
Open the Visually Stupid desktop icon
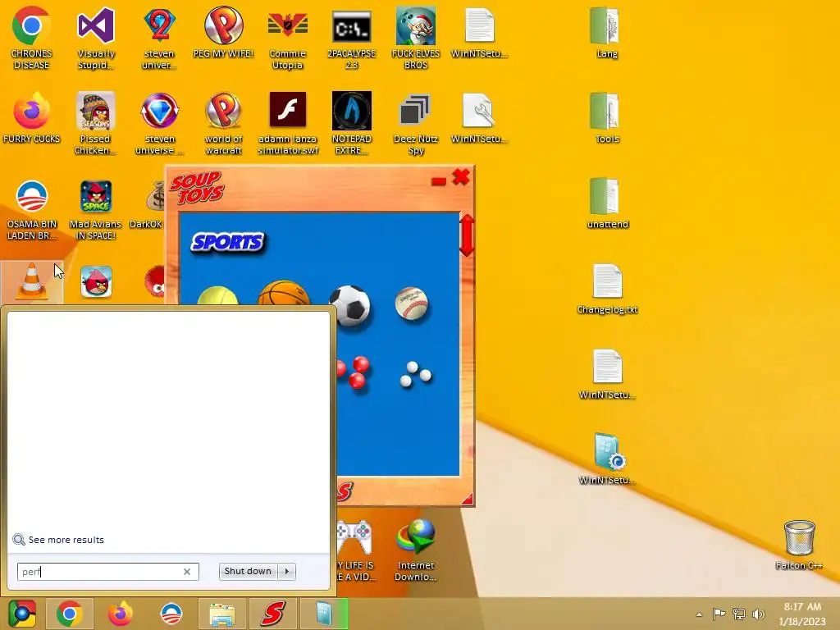[95, 38]
